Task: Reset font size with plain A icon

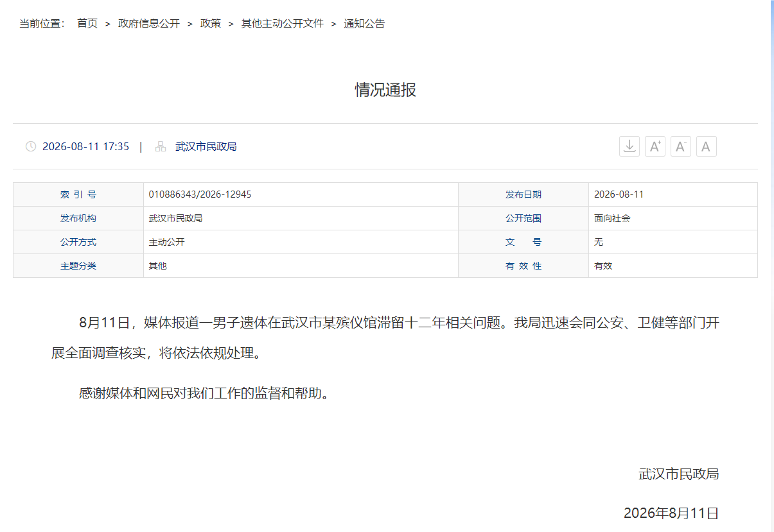Action: pos(707,146)
